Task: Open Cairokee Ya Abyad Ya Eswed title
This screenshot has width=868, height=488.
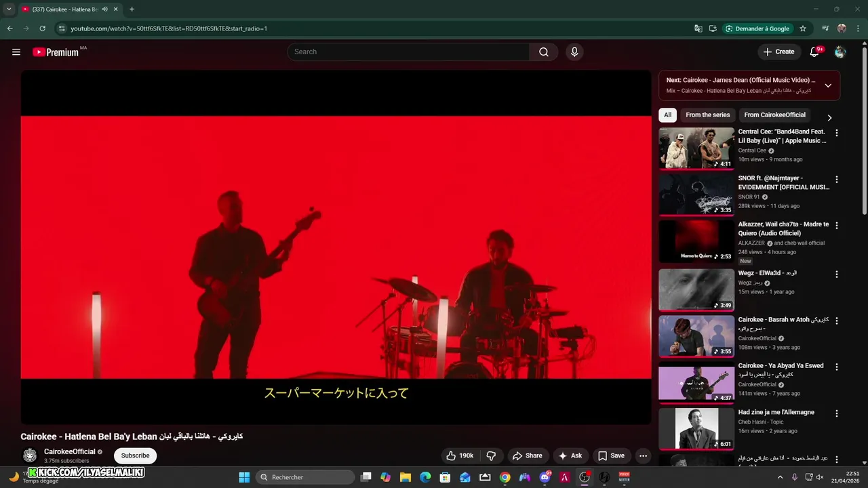Action: coord(781,370)
